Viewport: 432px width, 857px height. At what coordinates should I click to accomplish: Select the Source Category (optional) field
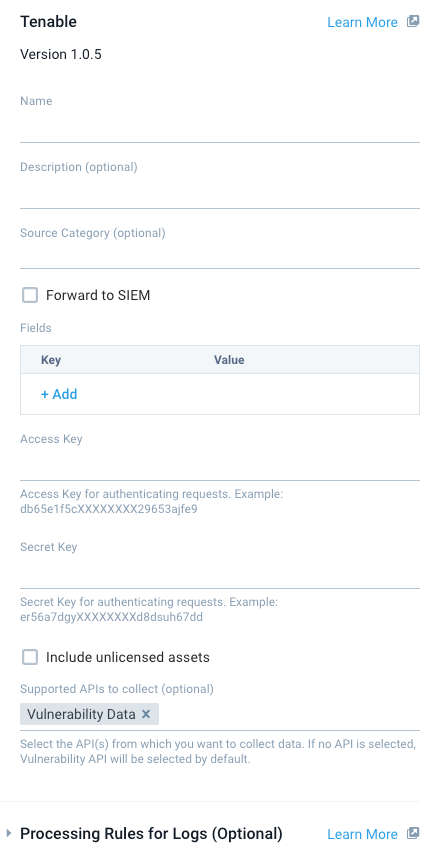220,255
